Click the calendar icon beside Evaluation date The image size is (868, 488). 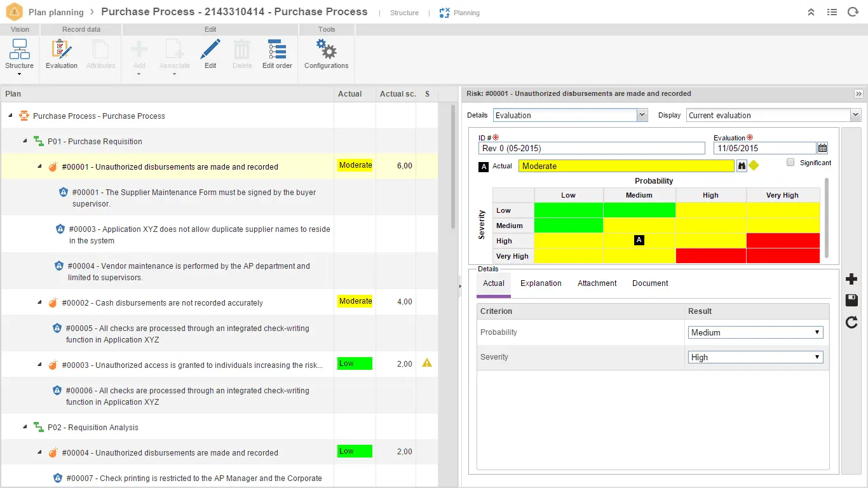(x=823, y=148)
